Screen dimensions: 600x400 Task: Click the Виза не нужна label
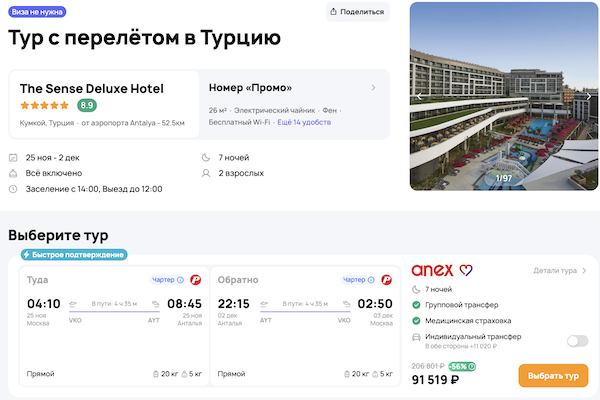(x=38, y=12)
